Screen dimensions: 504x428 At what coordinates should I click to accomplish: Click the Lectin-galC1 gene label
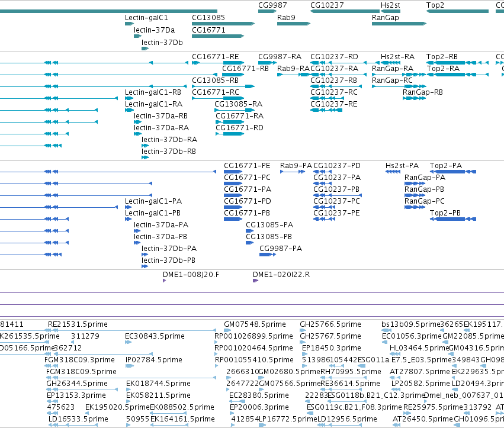146,18
